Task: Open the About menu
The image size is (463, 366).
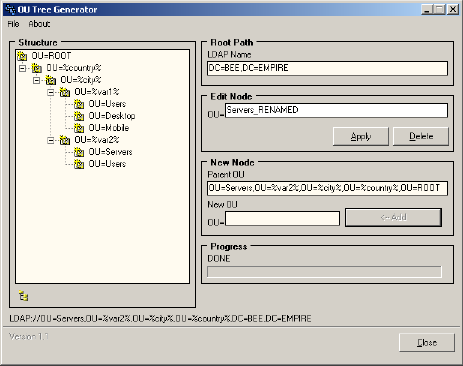Action: [39, 24]
